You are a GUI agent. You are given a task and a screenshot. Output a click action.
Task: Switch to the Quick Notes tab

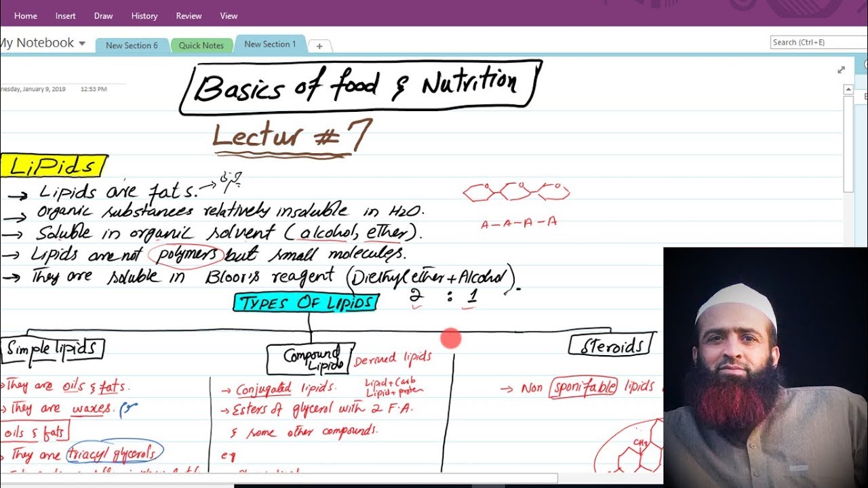[x=201, y=45]
